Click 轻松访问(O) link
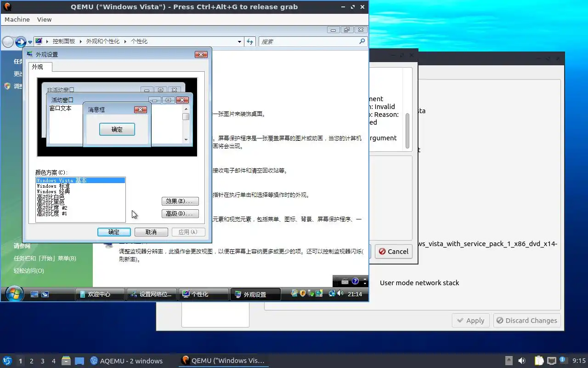 (x=29, y=270)
